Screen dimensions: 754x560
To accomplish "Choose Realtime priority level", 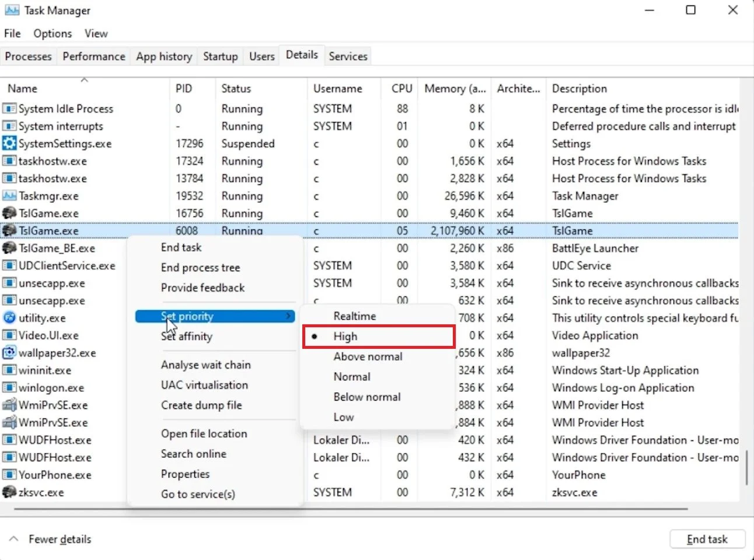I will tap(354, 316).
